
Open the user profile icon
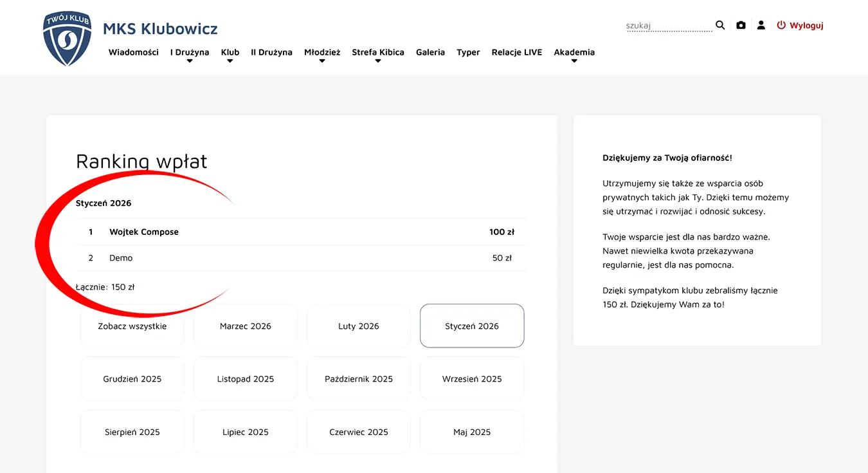tap(761, 25)
